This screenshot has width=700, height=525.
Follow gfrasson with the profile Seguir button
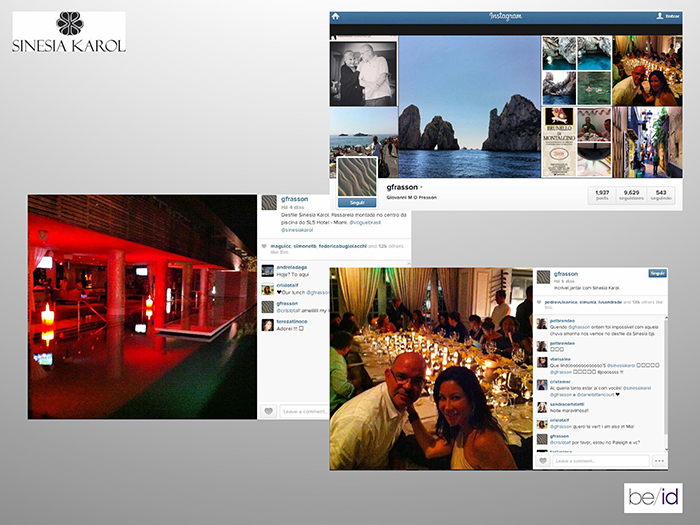point(357,203)
